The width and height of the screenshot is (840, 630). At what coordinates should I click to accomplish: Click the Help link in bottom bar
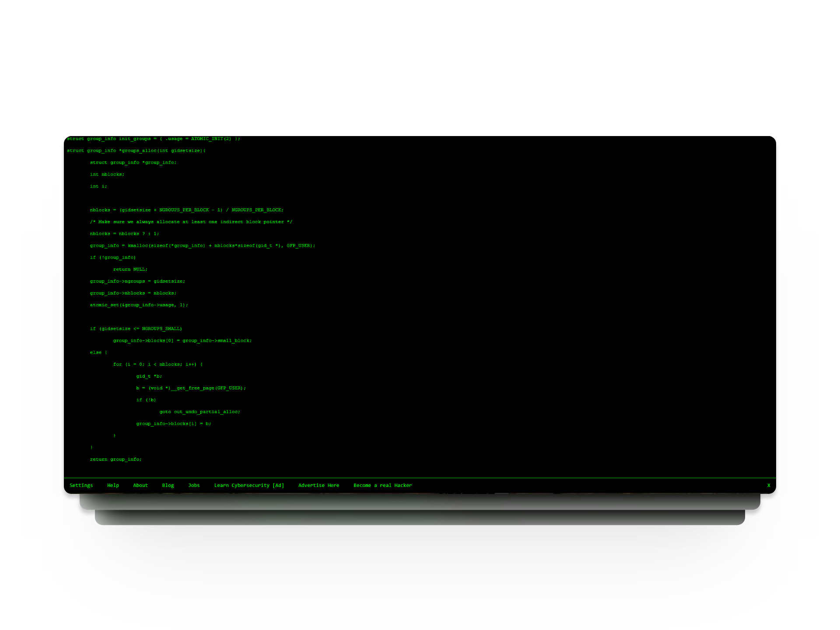tap(113, 485)
